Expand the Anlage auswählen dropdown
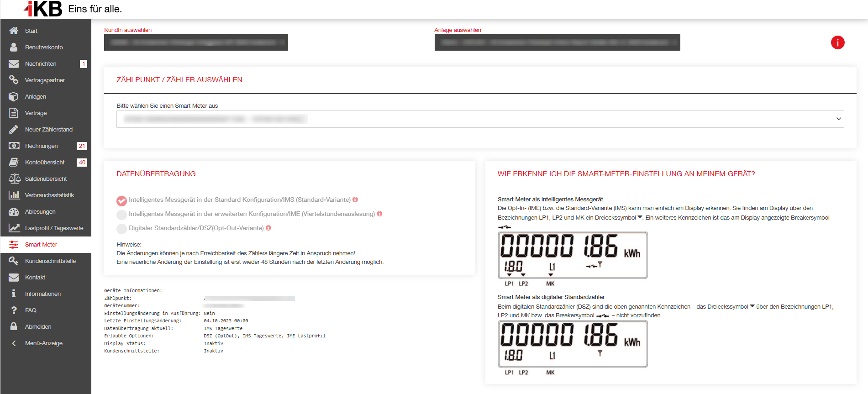 [x=557, y=42]
